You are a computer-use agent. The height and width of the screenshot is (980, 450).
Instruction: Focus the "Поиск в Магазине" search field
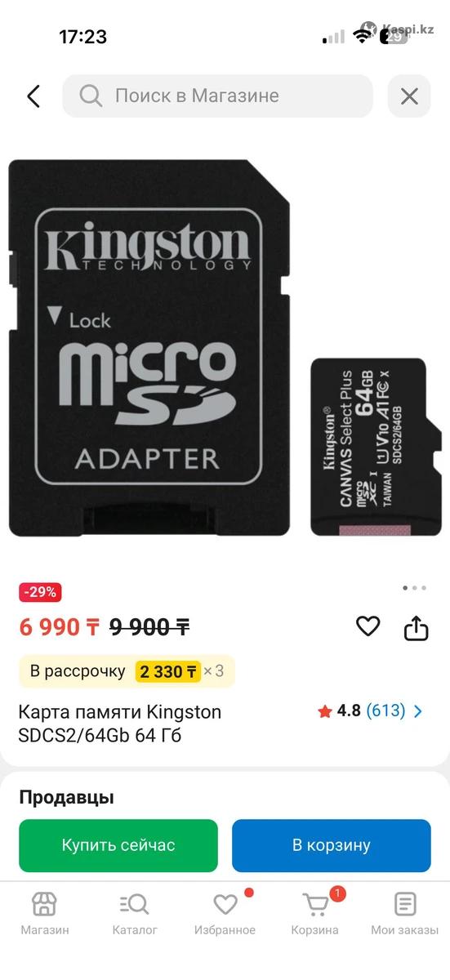[x=217, y=96]
